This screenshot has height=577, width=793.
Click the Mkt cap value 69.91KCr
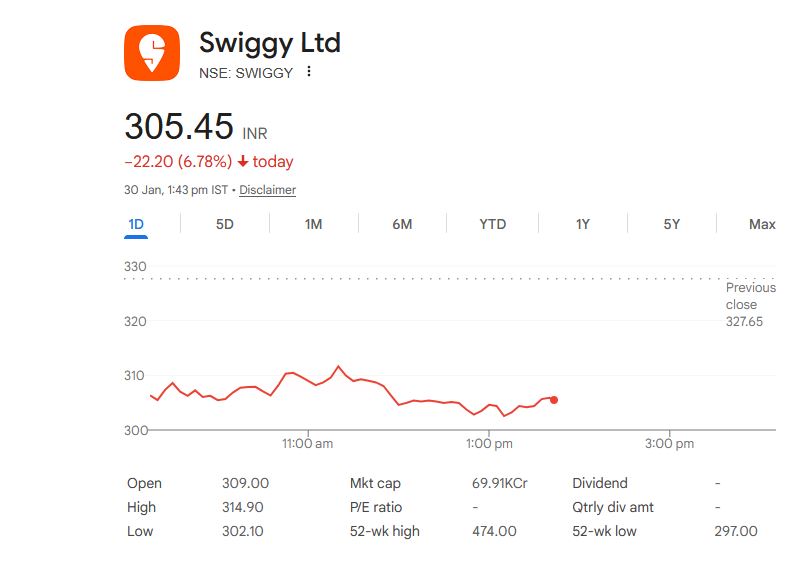pos(500,483)
